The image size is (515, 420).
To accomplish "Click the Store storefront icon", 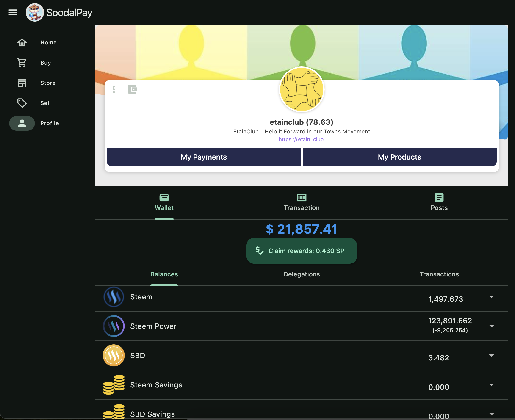I will 22,83.
